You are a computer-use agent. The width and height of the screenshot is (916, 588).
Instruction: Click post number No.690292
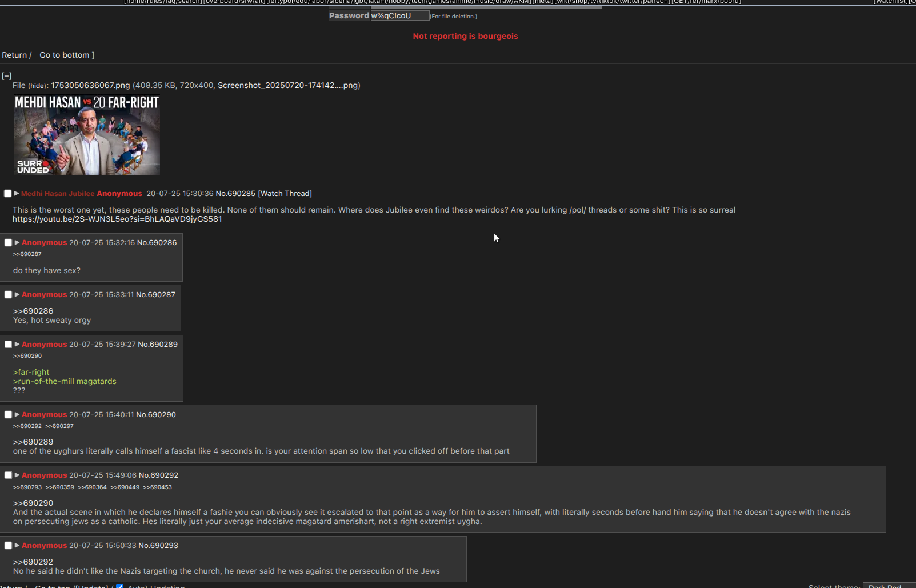point(158,475)
